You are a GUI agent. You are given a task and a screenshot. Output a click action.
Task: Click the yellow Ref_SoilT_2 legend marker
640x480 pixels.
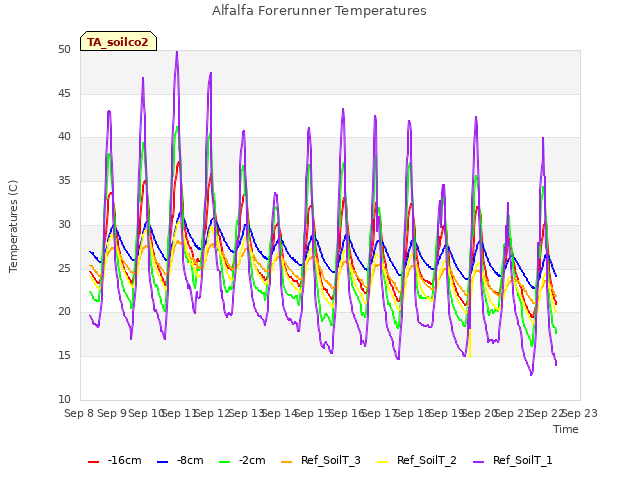click(382, 462)
